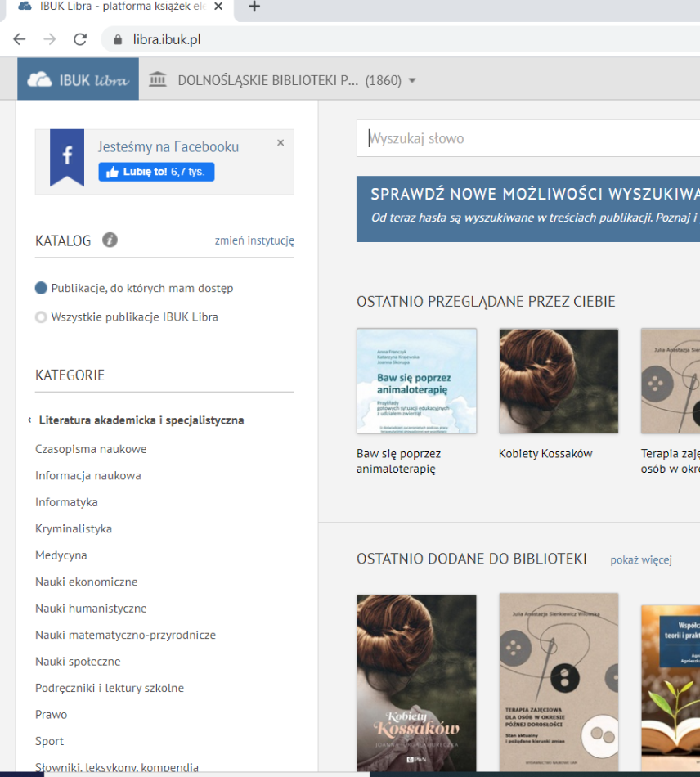Screen dimensions: 700x777
Task: Click the Lubię to! like button
Action: click(x=156, y=172)
